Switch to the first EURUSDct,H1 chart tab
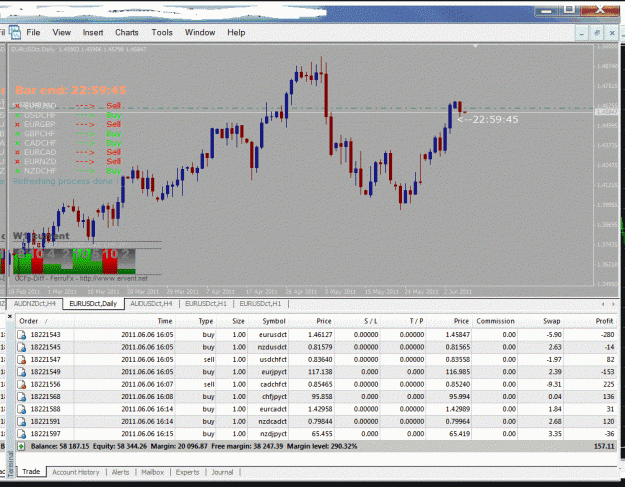 tap(206, 304)
